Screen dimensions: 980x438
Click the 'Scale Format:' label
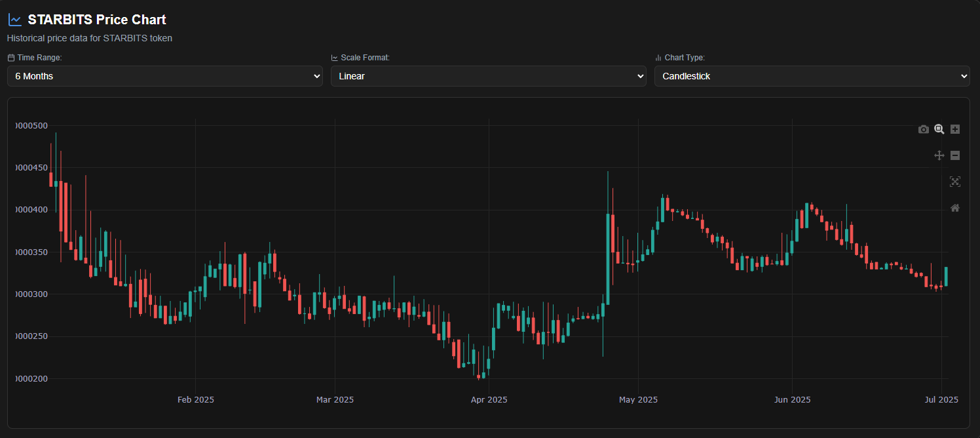pos(365,58)
